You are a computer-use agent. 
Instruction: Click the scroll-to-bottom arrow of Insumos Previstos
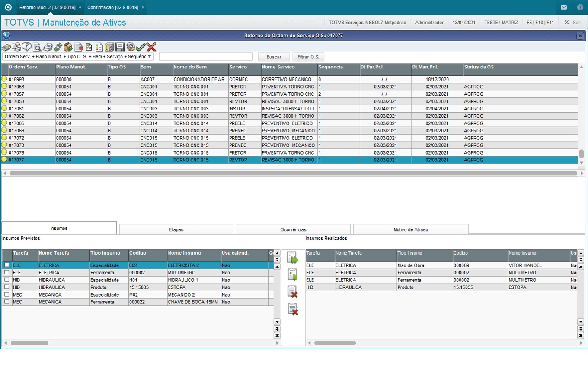[277, 336]
